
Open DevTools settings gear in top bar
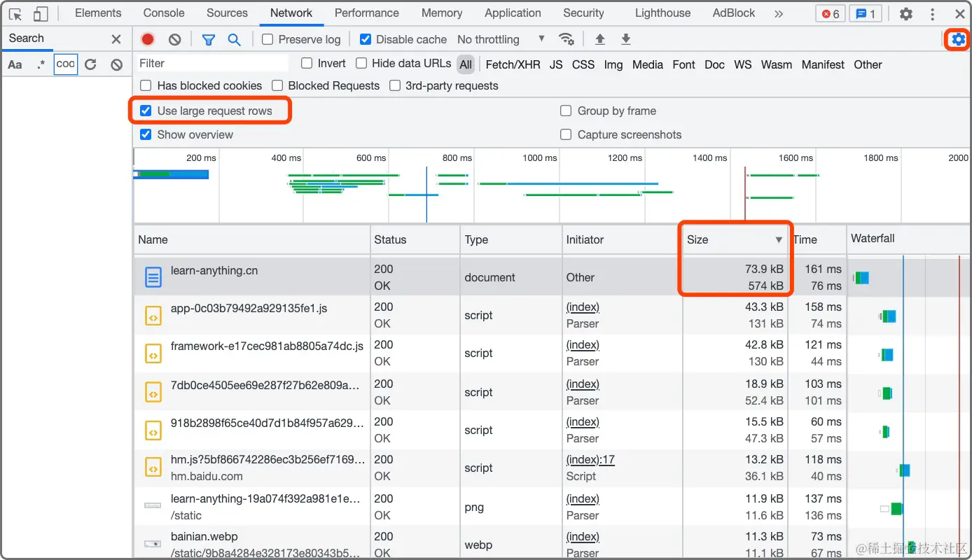(x=906, y=14)
